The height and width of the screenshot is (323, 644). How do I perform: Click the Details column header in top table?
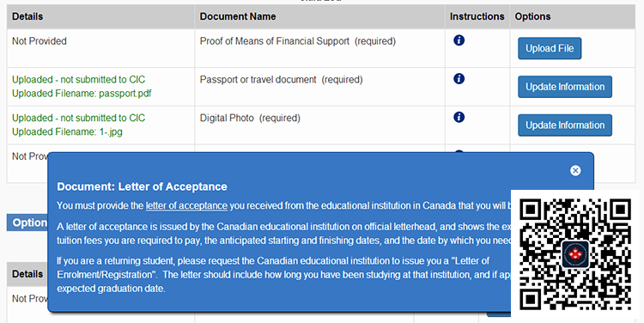point(27,16)
